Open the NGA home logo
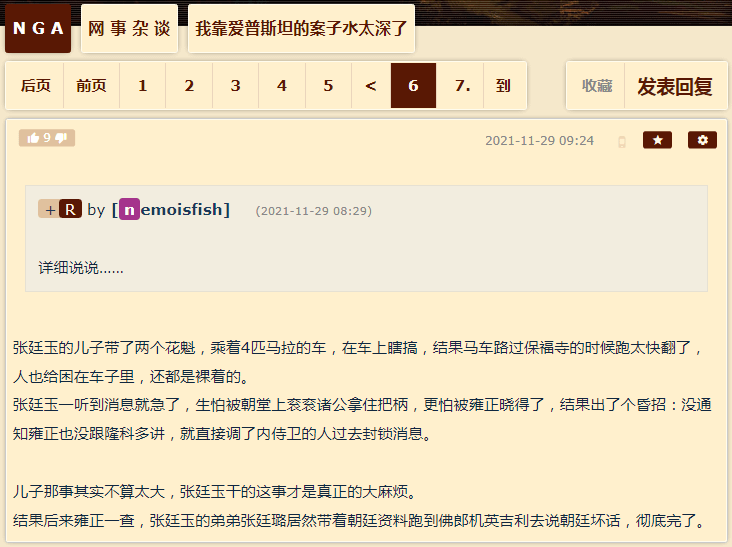The height and width of the screenshot is (547, 732). [38, 28]
